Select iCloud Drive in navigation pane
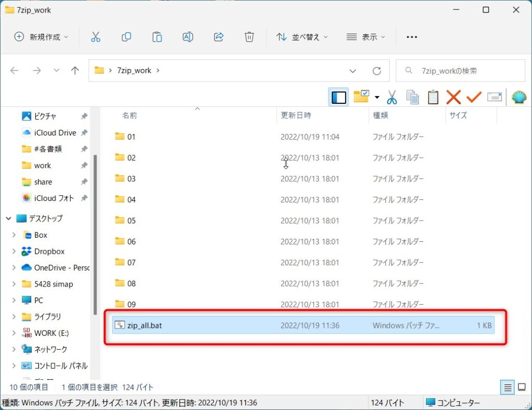Screen dimensions: 532x410 pyautogui.click(x=55, y=132)
